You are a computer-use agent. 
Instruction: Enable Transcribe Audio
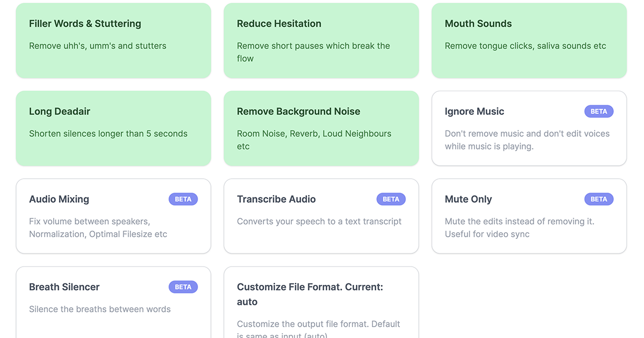point(321,216)
